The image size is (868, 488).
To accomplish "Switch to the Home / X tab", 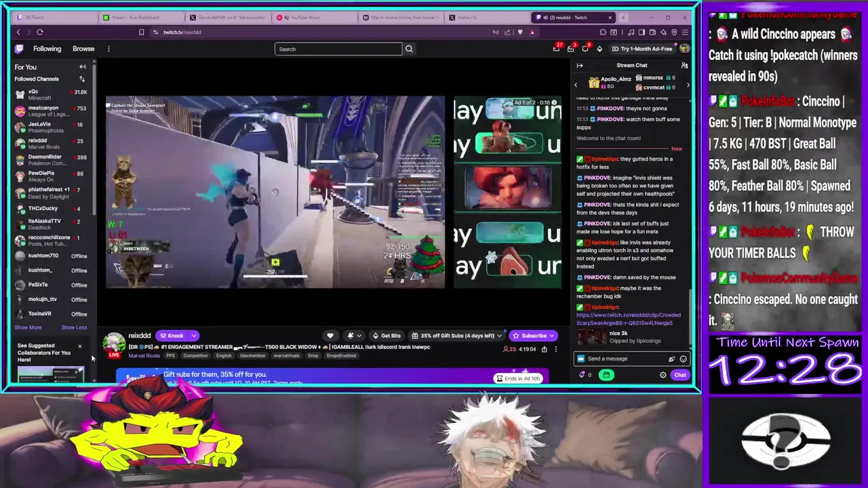I will [488, 18].
